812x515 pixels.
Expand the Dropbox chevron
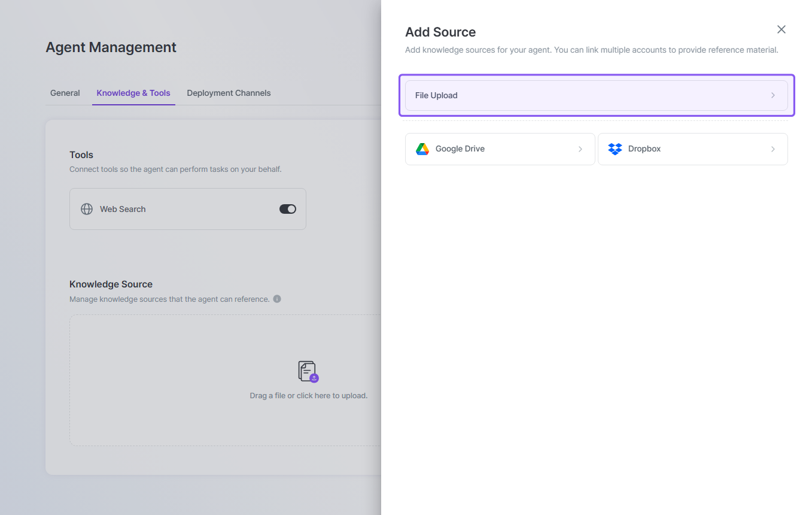(x=773, y=149)
